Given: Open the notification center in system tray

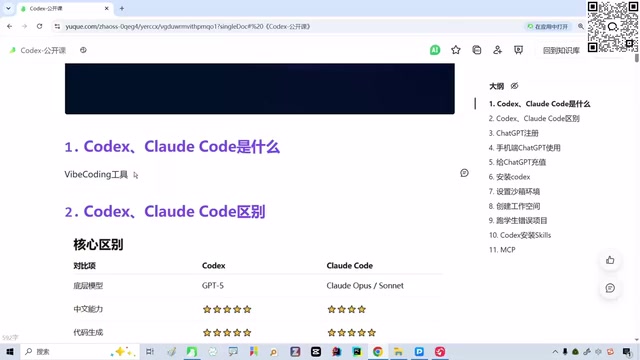Looking at the screenshot, I should click(x=627, y=351).
